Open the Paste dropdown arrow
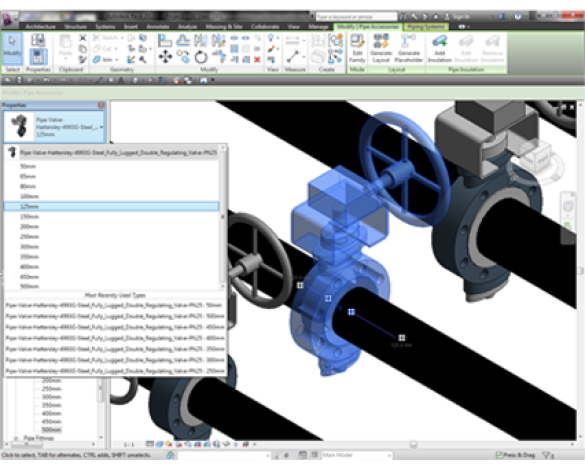585x471 pixels. (65, 59)
